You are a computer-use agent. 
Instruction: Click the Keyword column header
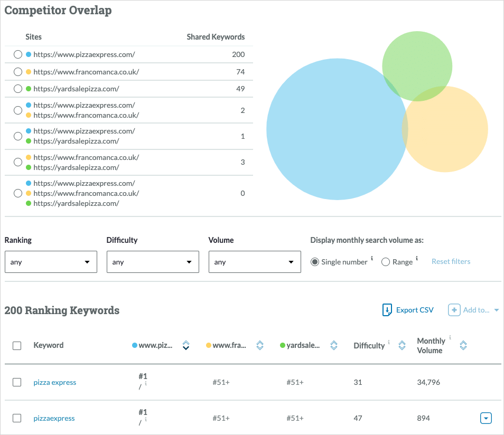(49, 345)
